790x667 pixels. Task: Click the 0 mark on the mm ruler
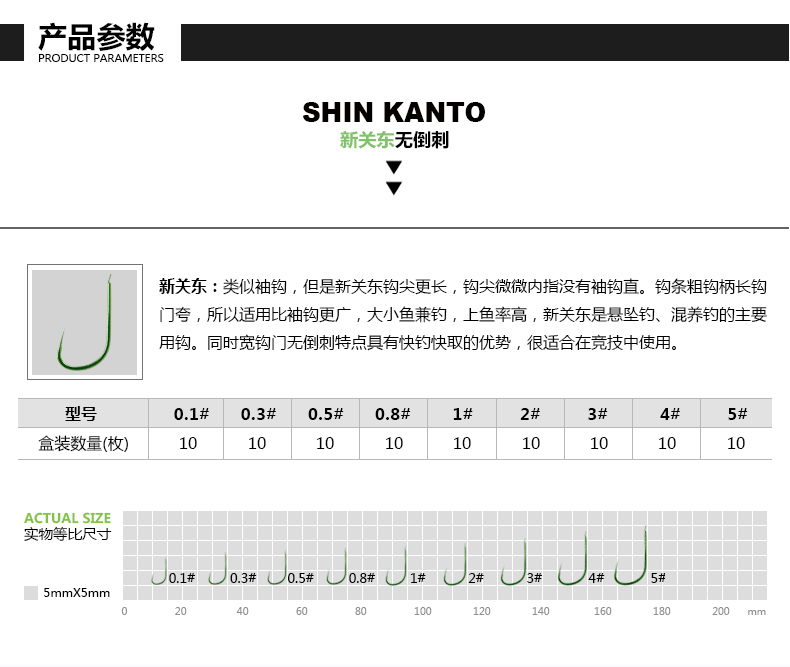coord(124,611)
